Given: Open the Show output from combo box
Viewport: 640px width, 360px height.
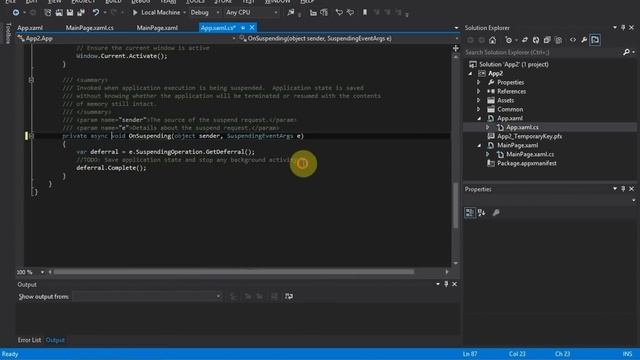Looking at the screenshot, I should point(147,296).
